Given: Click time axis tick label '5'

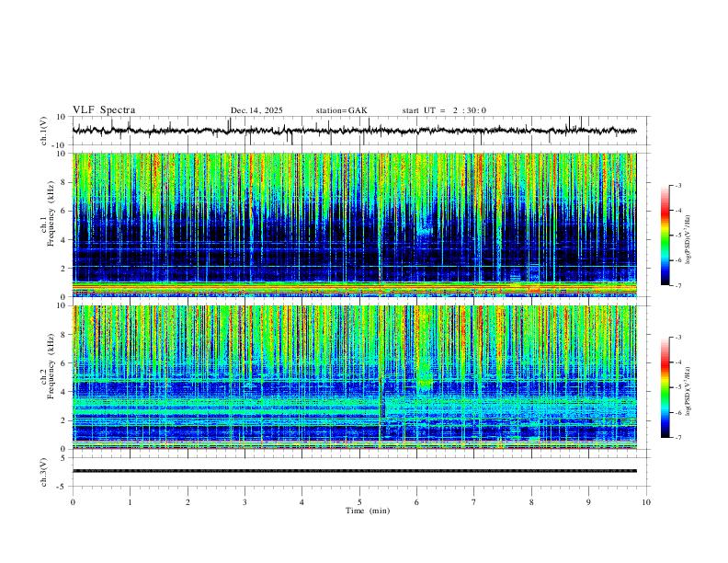Looking at the screenshot, I should [x=359, y=502].
